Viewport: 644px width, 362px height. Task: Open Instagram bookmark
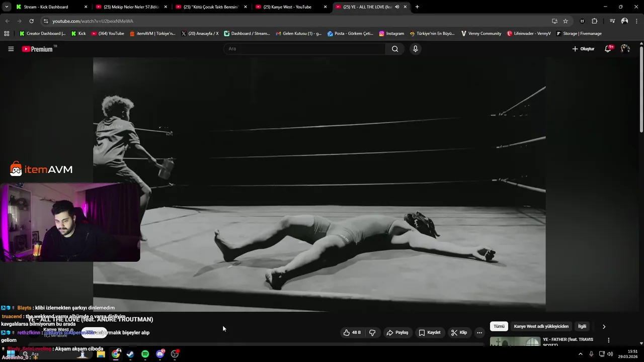391,34
